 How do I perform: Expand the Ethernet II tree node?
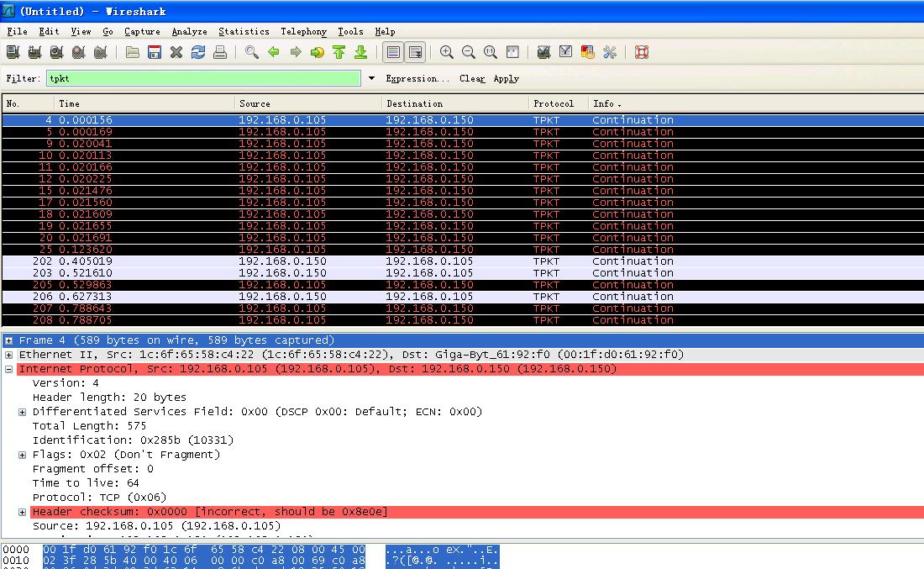click(x=9, y=355)
